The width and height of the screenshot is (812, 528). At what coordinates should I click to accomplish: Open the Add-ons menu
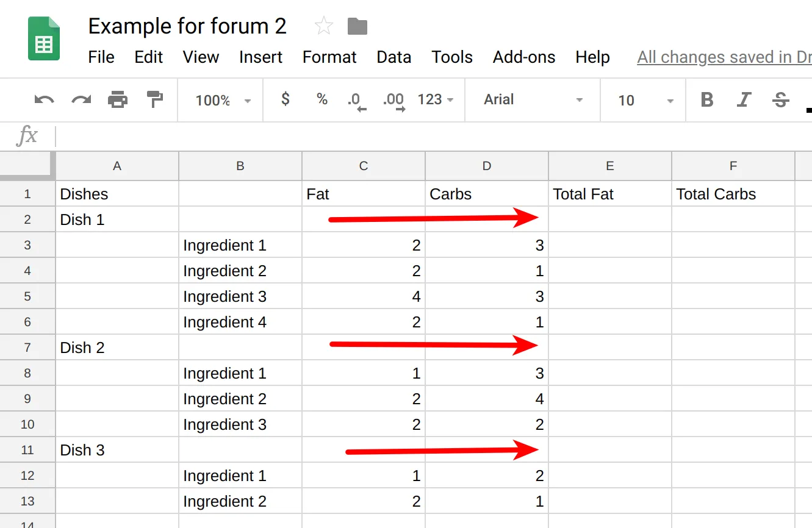524,57
